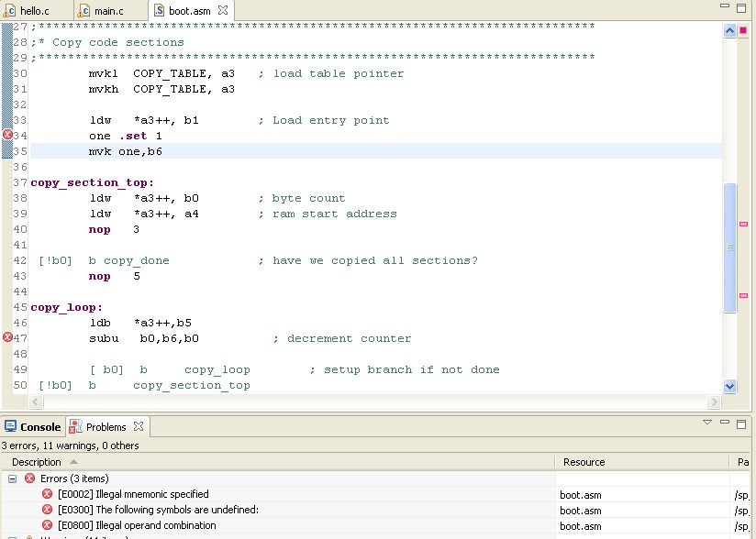Minimize the Problems panel
Viewport: 756px width, 539px height.
[x=725, y=422]
